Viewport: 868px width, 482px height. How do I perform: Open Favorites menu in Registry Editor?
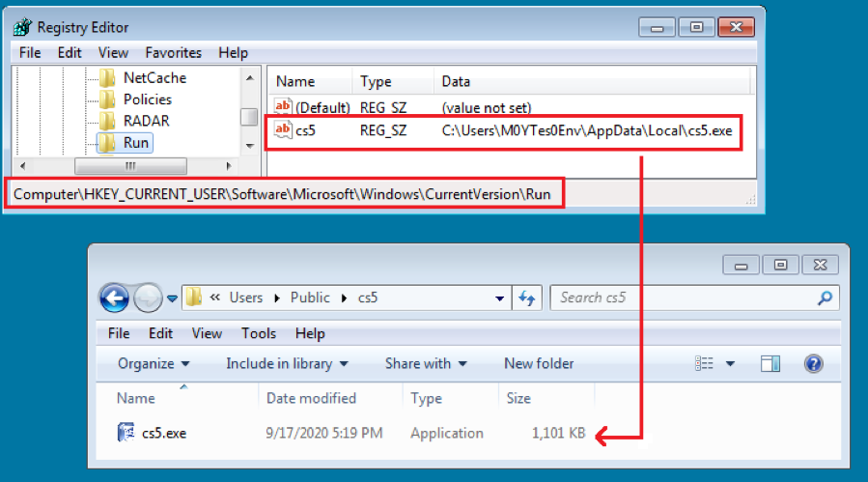click(173, 52)
